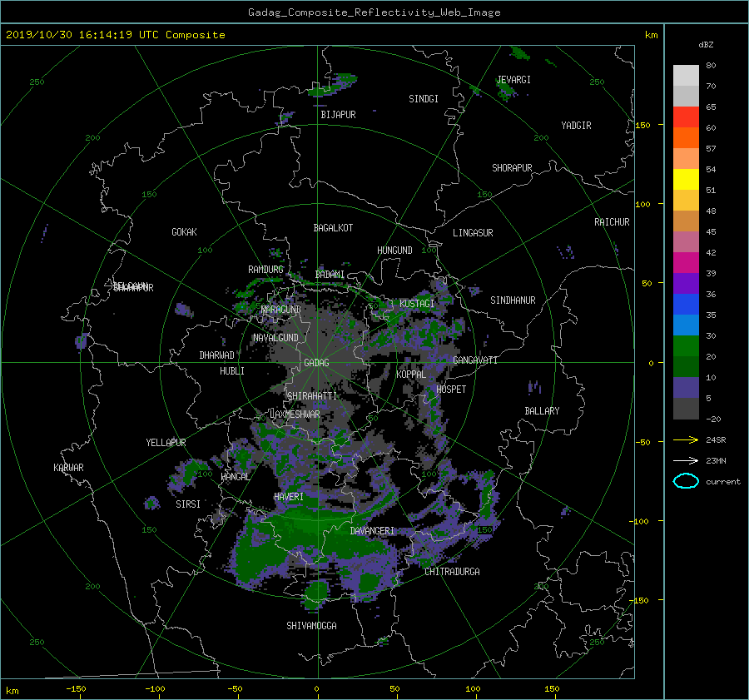Click the yellow 24SR arrow legend icon
This screenshot has height=700, width=749.
click(x=686, y=439)
